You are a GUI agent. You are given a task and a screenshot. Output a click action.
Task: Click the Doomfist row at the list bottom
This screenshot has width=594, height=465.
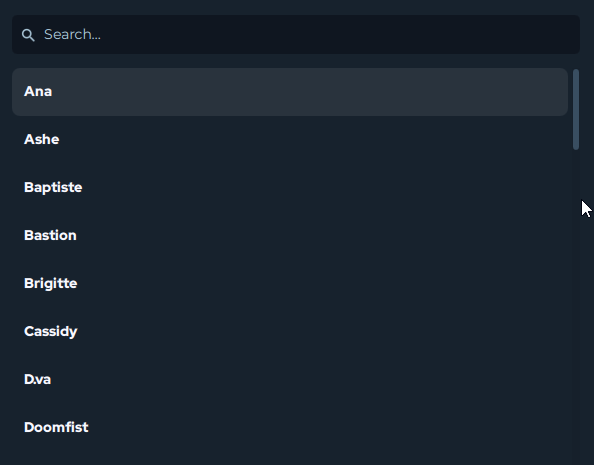tap(290, 427)
